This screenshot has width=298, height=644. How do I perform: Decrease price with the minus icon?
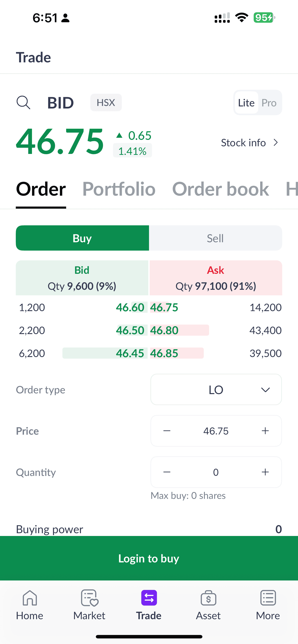(167, 431)
